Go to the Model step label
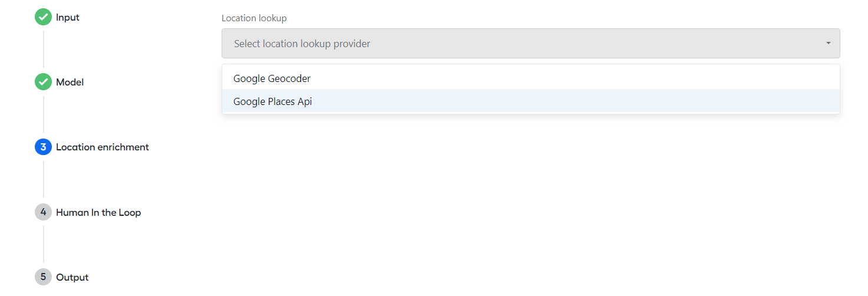 [x=70, y=82]
